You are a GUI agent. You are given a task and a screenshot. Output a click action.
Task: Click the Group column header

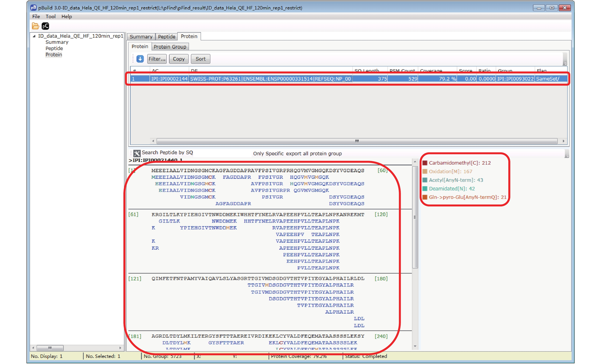click(x=515, y=71)
